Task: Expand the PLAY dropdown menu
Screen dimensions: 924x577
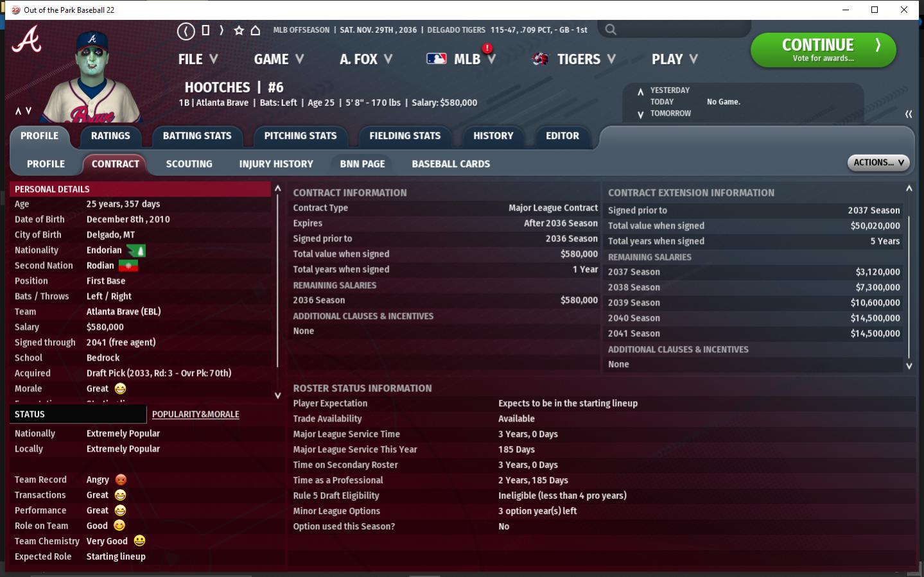Action: click(674, 59)
